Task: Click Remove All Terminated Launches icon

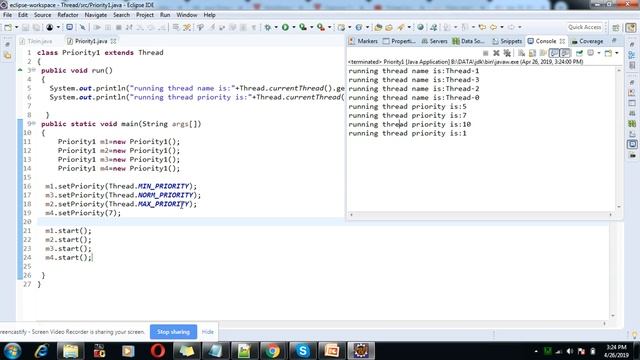Action: 507,53
